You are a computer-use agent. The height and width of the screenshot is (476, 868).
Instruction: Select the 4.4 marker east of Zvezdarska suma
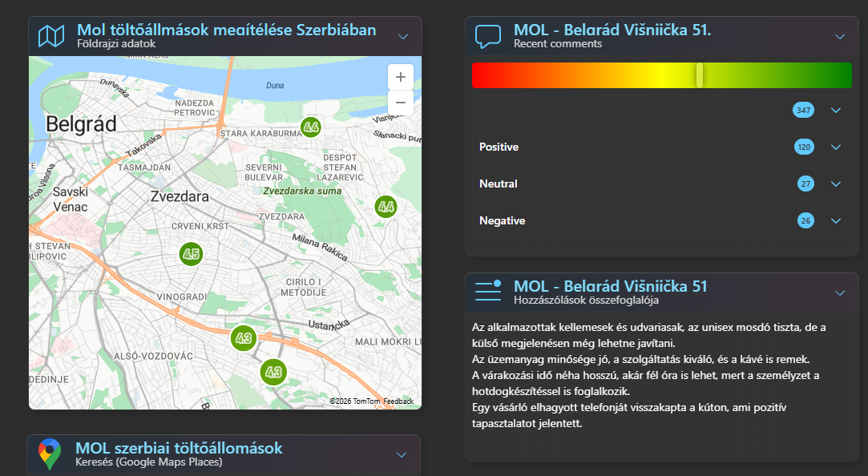(386, 207)
